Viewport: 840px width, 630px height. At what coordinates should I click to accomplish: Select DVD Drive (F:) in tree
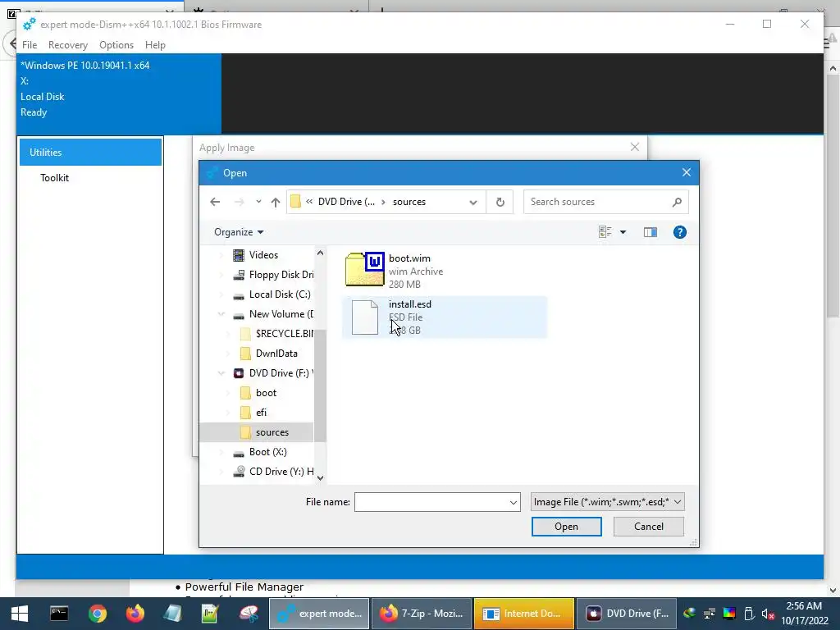click(273, 373)
